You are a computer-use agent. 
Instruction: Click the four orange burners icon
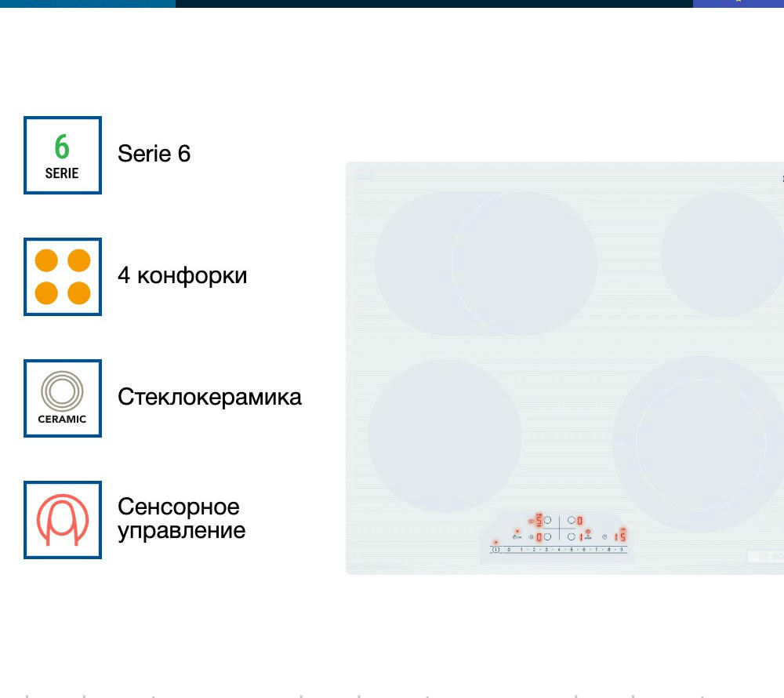(x=63, y=277)
